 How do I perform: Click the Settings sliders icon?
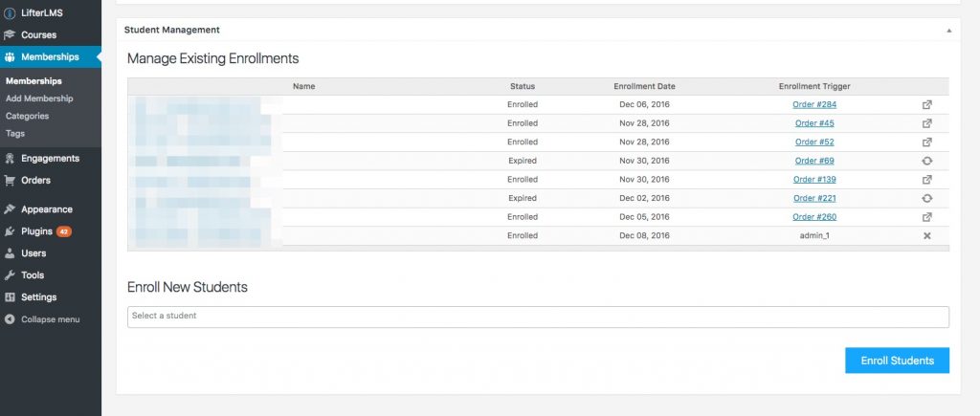coord(10,297)
